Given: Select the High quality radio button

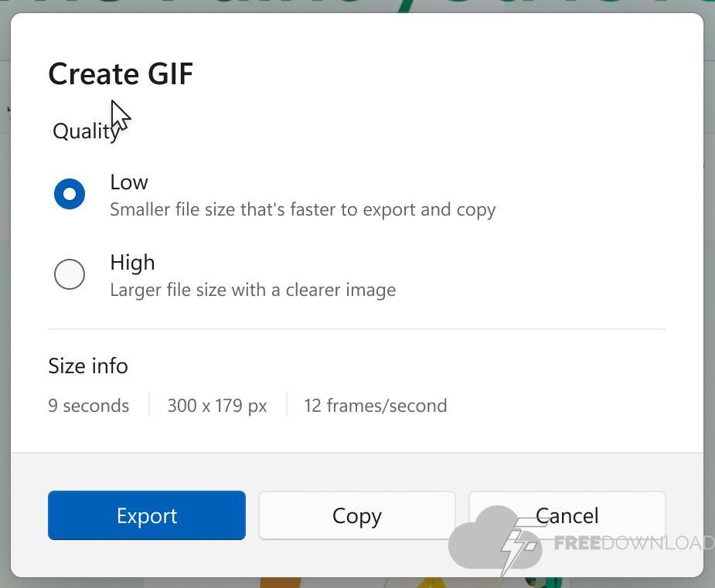Looking at the screenshot, I should (70, 274).
